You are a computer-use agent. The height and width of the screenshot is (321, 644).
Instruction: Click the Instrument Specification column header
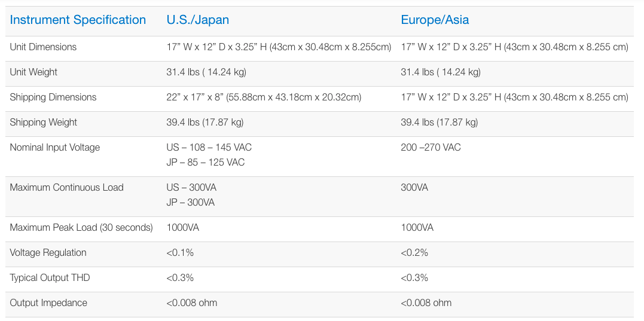coord(78,20)
